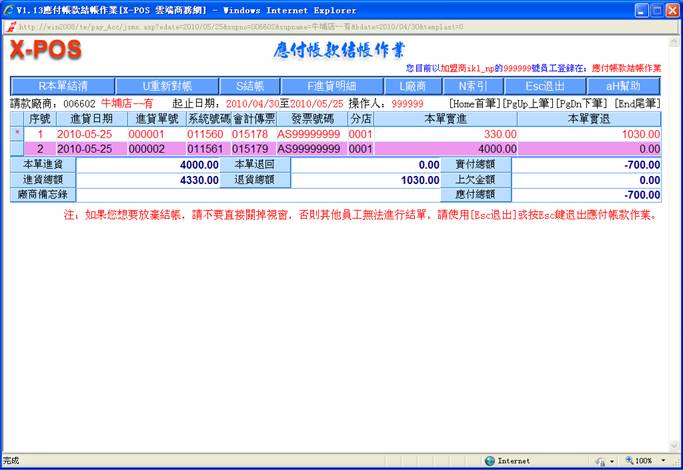
Task: Open the N索引 index
Action: tap(470, 86)
